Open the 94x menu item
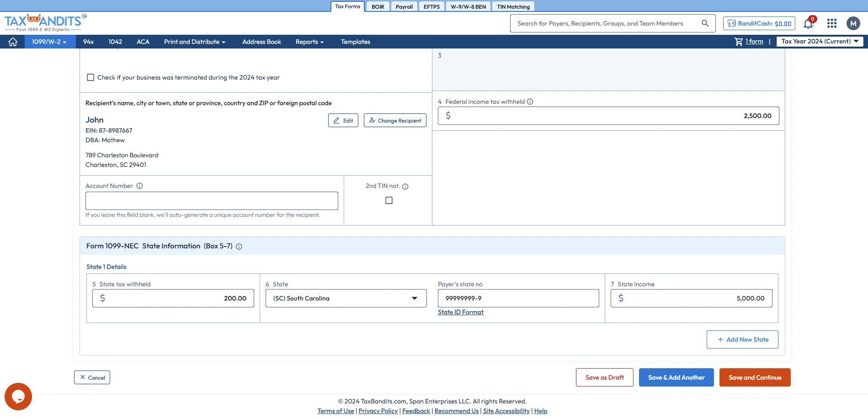The height and width of the screenshot is (419, 868). [x=88, y=42]
